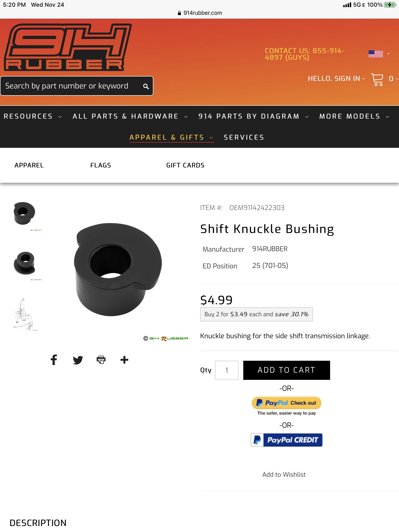The image size is (399, 532).
Task: Share product on Facebook
Action: (x=54, y=360)
